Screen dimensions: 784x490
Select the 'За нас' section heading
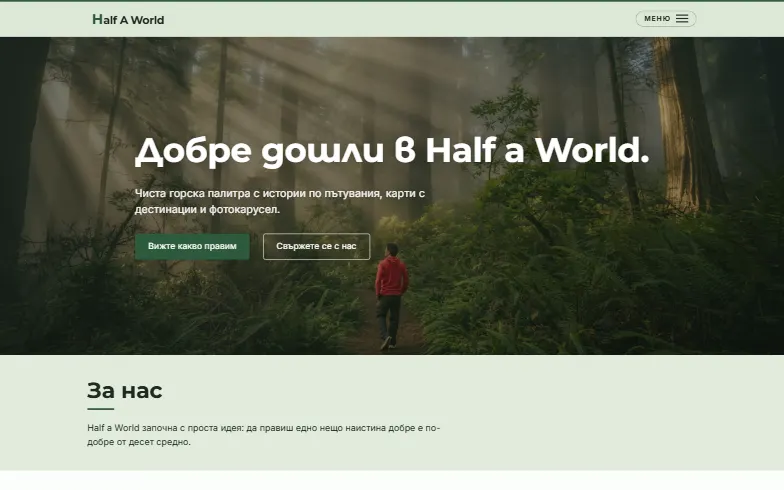(x=124, y=390)
